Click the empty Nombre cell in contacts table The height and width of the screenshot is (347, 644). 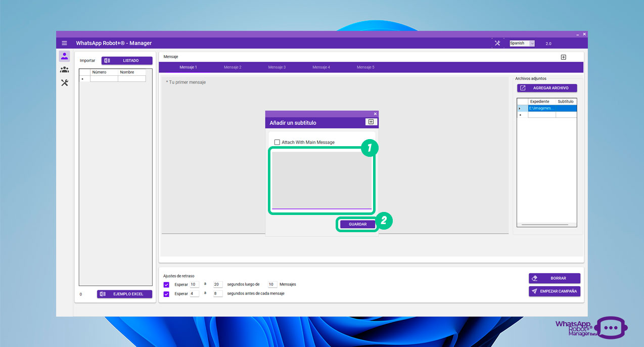(x=131, y=79)
